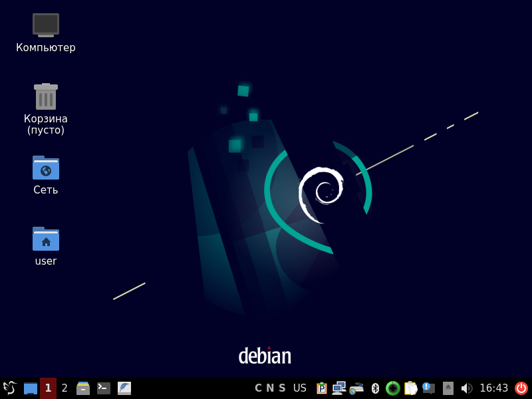Toggle Caps Lock indicator C
Screen dimensions: 532x399
258,388
